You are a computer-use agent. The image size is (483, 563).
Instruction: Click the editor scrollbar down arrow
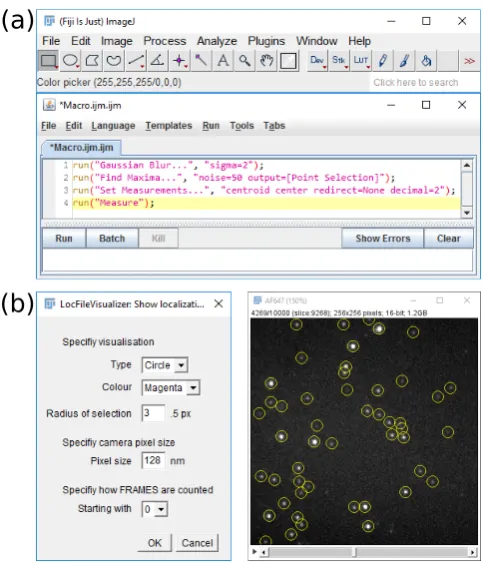click(466, 213)
